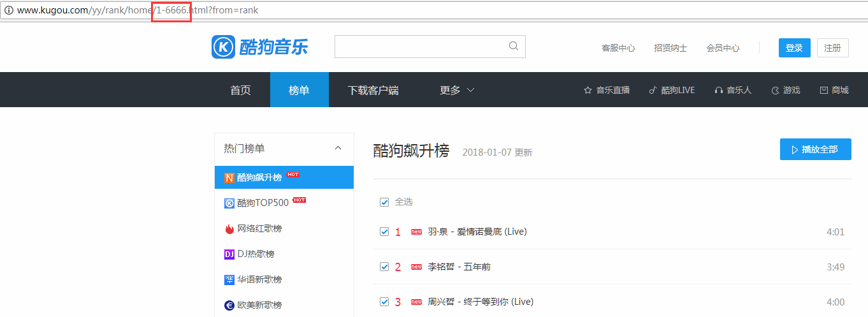Screen dimensions: 868x317
Task: Click the 播放全部 play all button
Action: [x=816, y=149]
